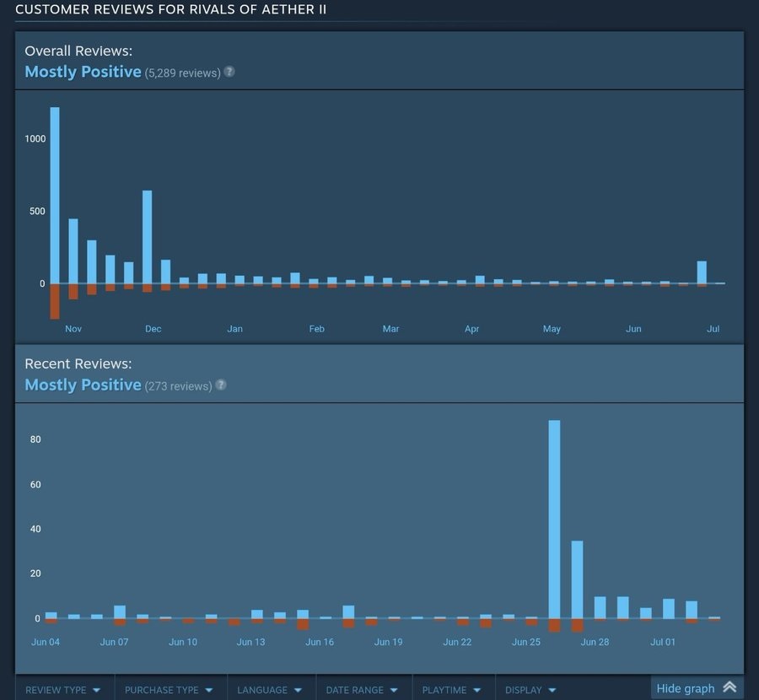The width and height of the screenshot is (759, 700).
Task: Click the Jun 13 axis label
Action: pos(250,642)
